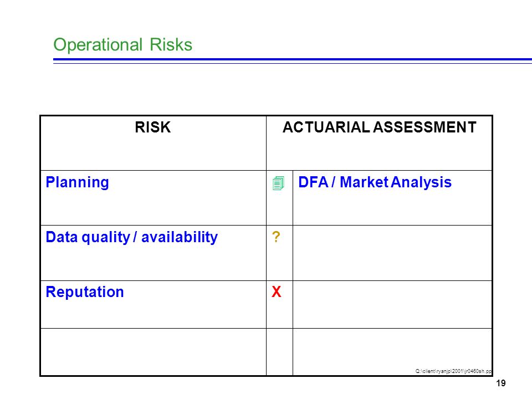This screenshot has width=532, height=399.
Task: Select the yellow question mark symbol
Action: click(x=276, y=237)
